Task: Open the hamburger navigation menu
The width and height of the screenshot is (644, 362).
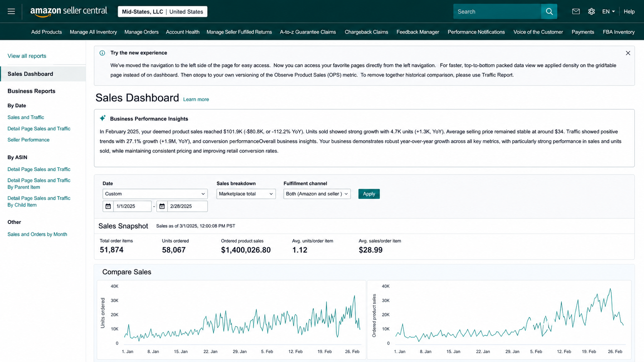Action: click(x=11, y=12)
